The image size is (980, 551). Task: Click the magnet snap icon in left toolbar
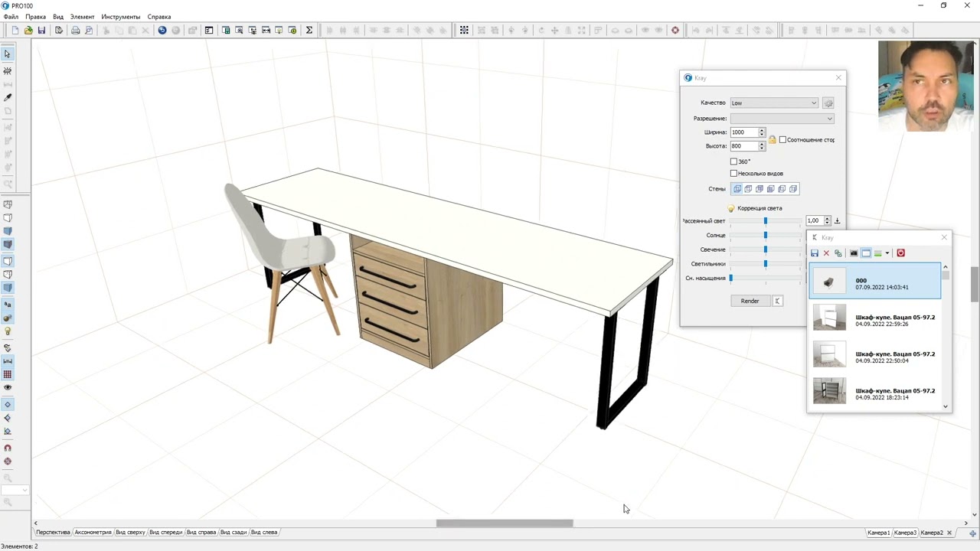[x=8, y=448]
